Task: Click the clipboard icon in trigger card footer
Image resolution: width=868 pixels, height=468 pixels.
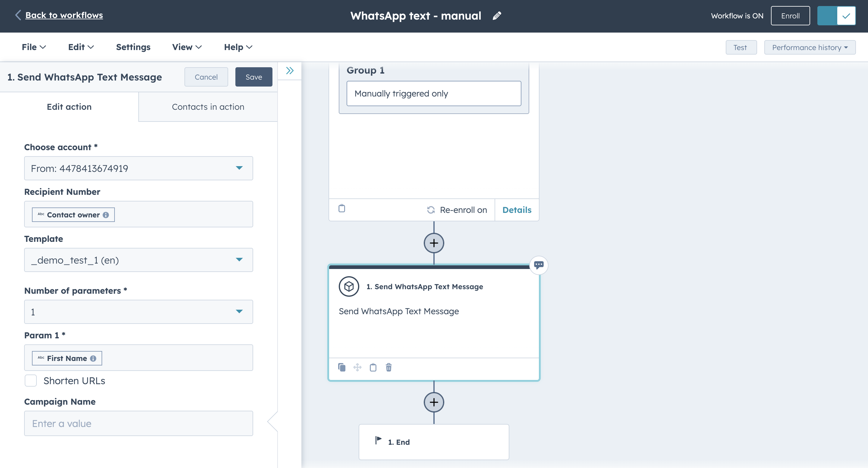Action: click(x=342, y=208)
